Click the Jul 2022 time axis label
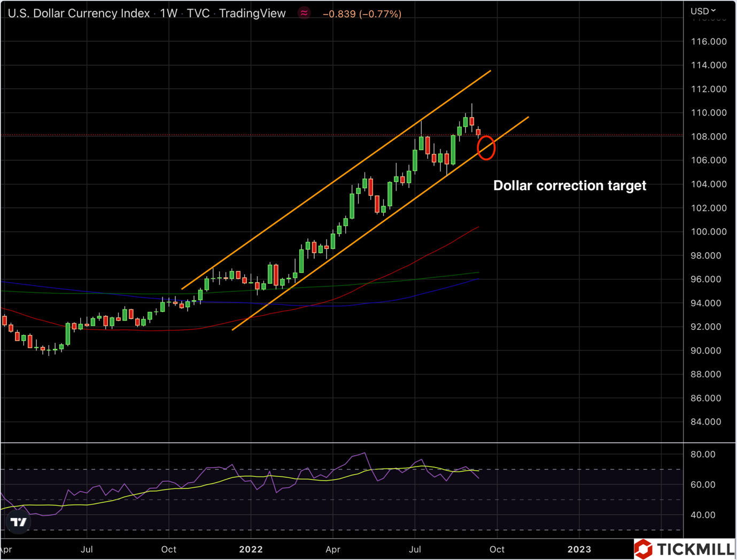 click(x=415, y=549)
